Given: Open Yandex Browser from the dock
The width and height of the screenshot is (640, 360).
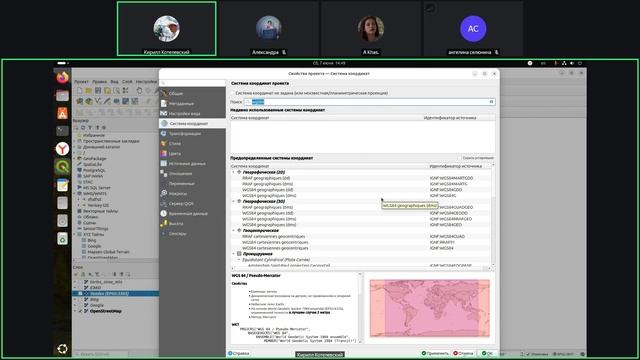Looking at the screenshot, I should point(62,149).
